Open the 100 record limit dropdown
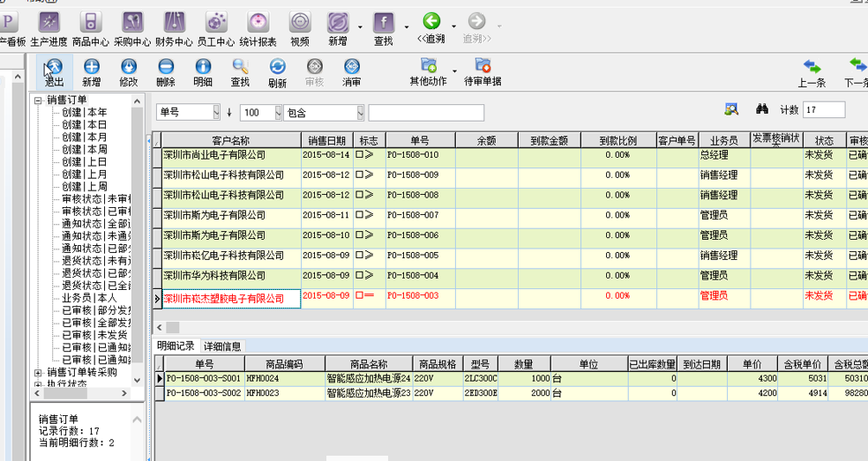 pos(278,113)
